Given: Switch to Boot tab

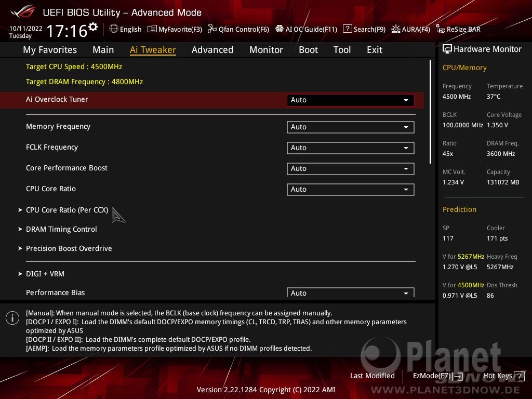Looking at the screenshot, I should click(x=308, y=50).
